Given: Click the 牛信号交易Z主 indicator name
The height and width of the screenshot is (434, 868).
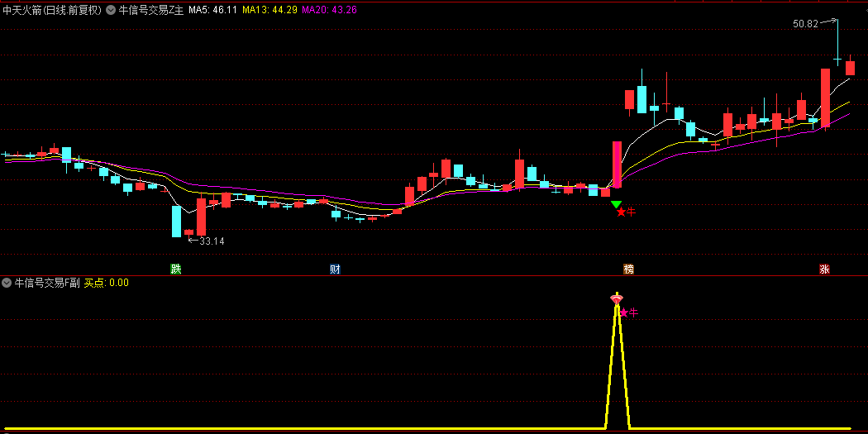Looking at the screenshot, I should [150, 9].
